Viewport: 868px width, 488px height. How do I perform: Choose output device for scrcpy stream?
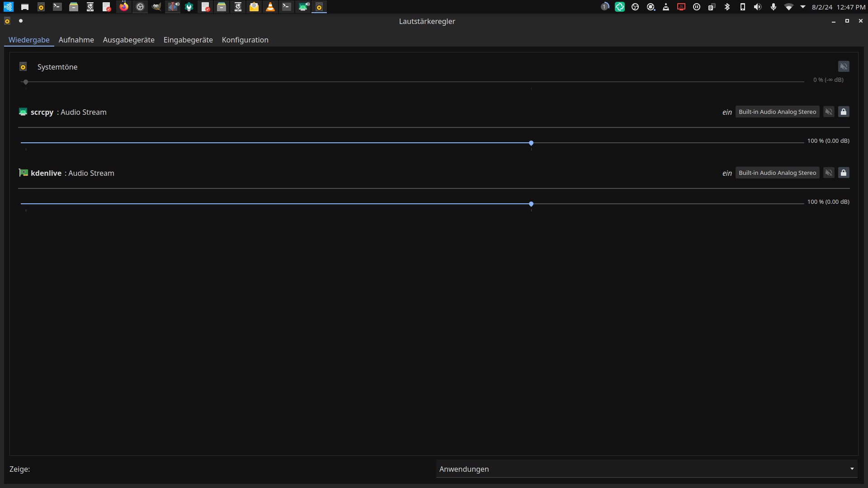777,112
